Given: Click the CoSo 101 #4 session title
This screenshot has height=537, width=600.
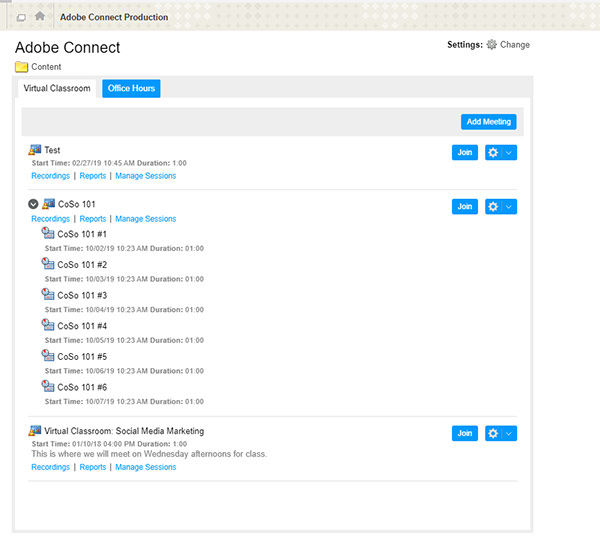Looking at the screenshot, I should pos(82,326).
